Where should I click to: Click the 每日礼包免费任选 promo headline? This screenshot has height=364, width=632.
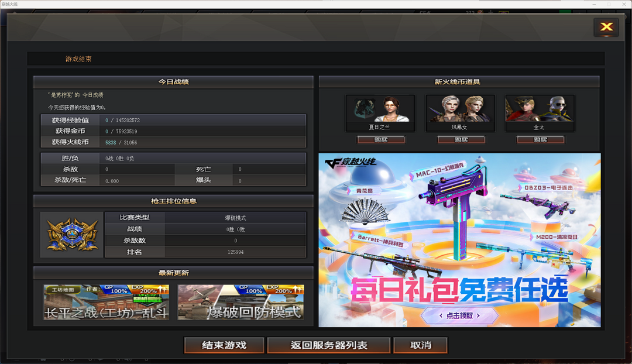pos(459,290)
